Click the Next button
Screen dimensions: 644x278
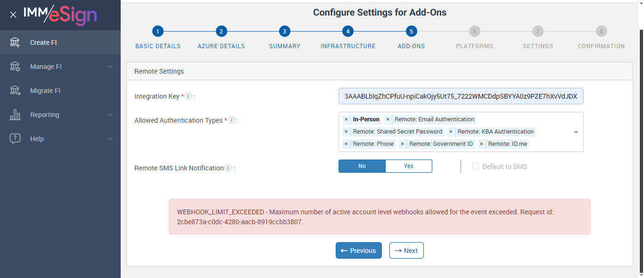[x=406, y=251]
